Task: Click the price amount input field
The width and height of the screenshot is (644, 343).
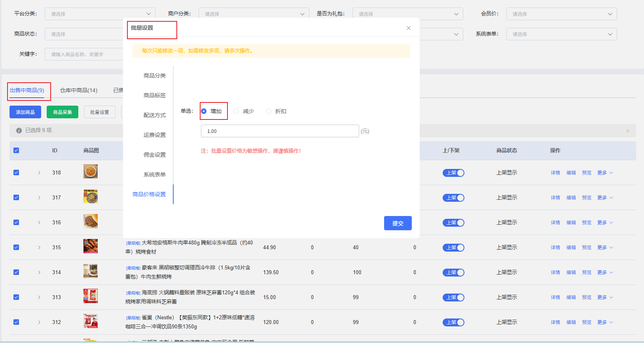Action: pos(280,131)
